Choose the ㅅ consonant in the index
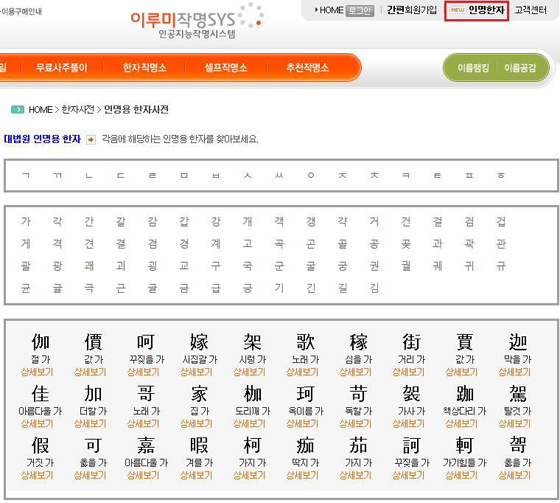Screen dimensions: 560x503 (x=247, y=175)
